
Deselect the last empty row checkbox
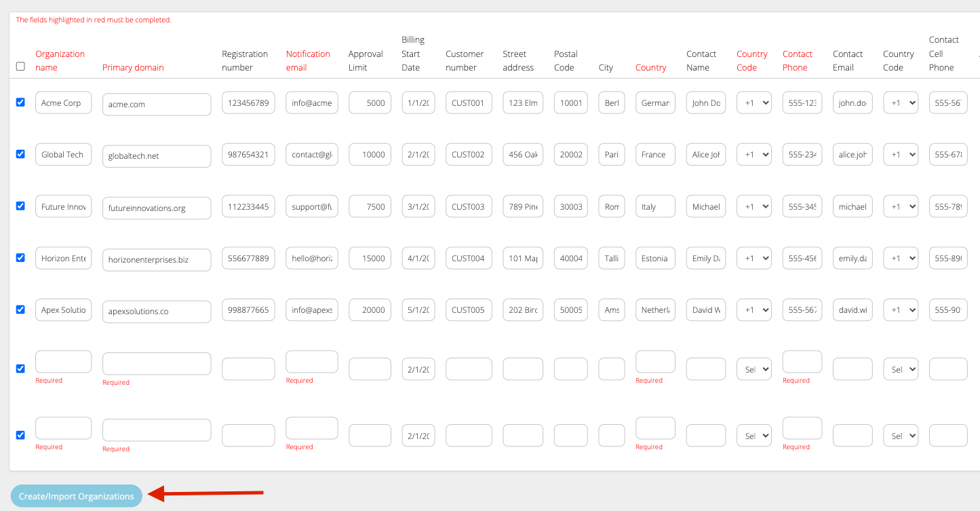(20, 435)
